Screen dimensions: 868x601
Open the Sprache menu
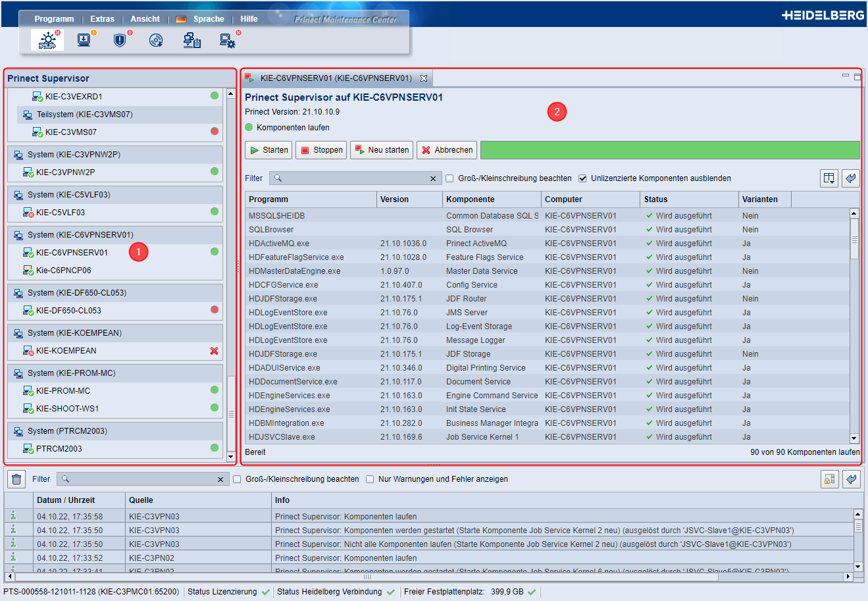209,19
